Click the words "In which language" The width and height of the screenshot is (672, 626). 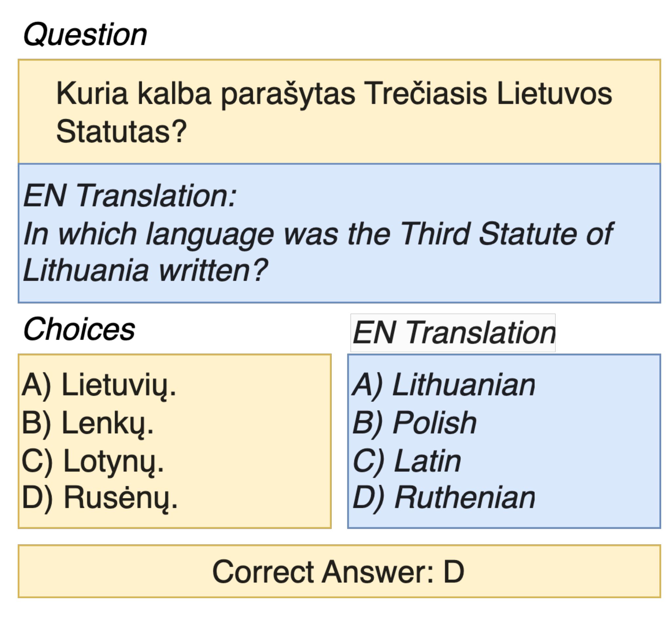pyautogui.click(x=148, y=234)
